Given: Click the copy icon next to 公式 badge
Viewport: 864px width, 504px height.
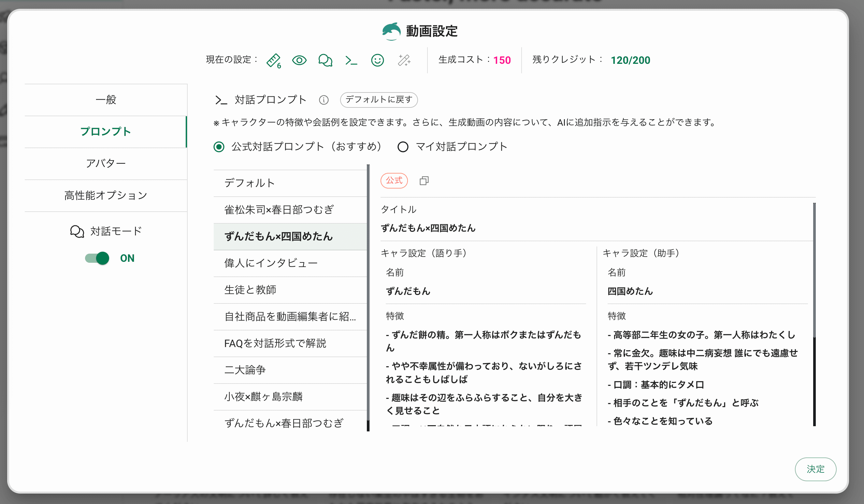Looking at the screenshot, I should 424,181.
